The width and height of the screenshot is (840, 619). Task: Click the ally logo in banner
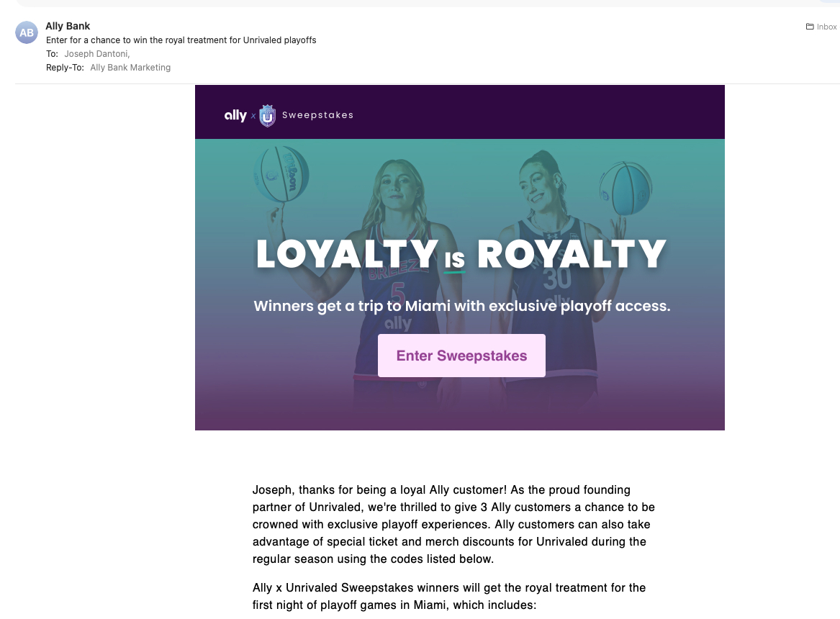click(235, 115)
